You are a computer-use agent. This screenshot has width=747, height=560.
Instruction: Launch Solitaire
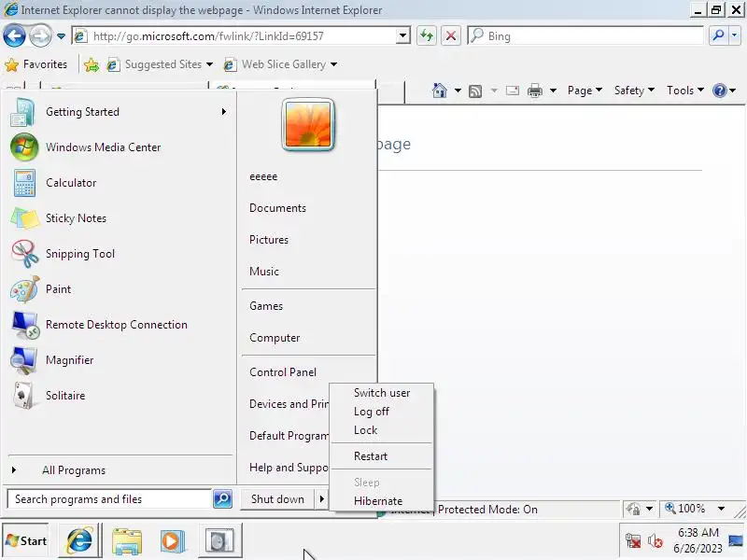click(119, 396)
